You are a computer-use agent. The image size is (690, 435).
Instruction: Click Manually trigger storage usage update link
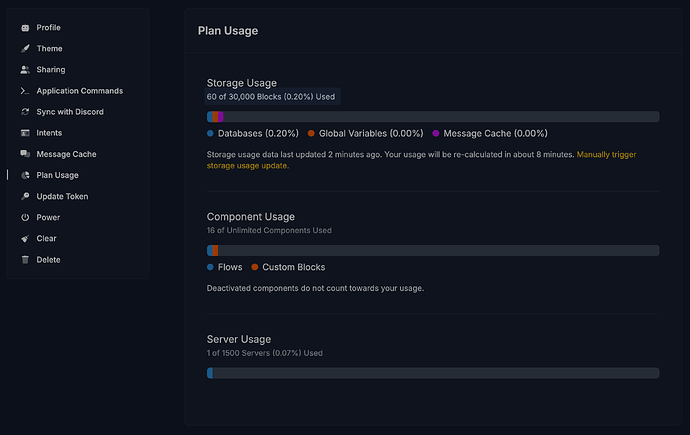(421, 160)
